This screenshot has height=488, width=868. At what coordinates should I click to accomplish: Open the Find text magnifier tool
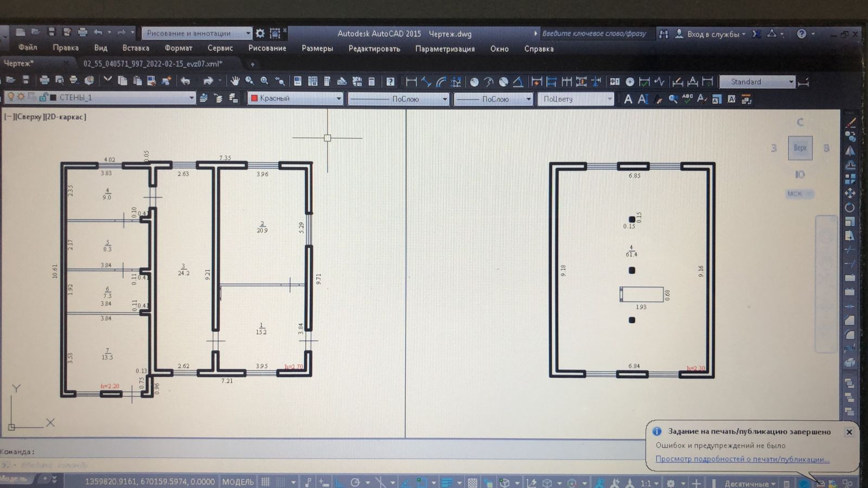673,99
